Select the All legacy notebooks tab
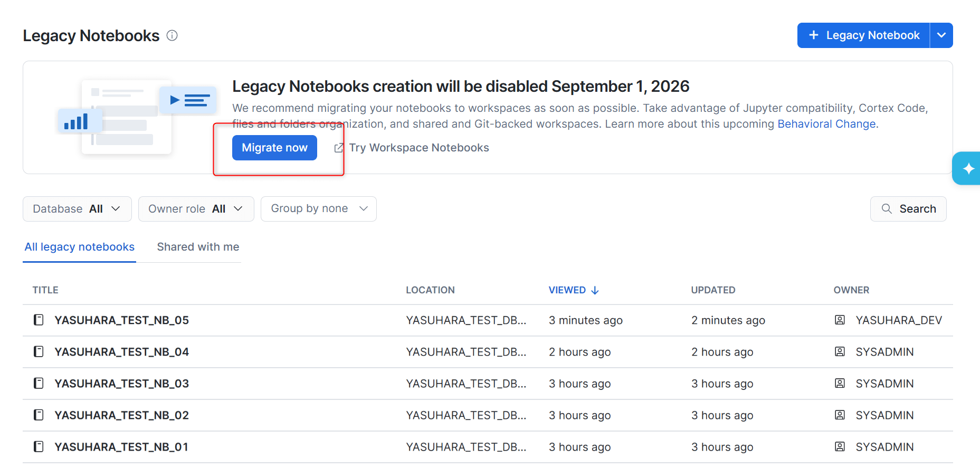The image size is (980, 468). (x=80, y=247)
